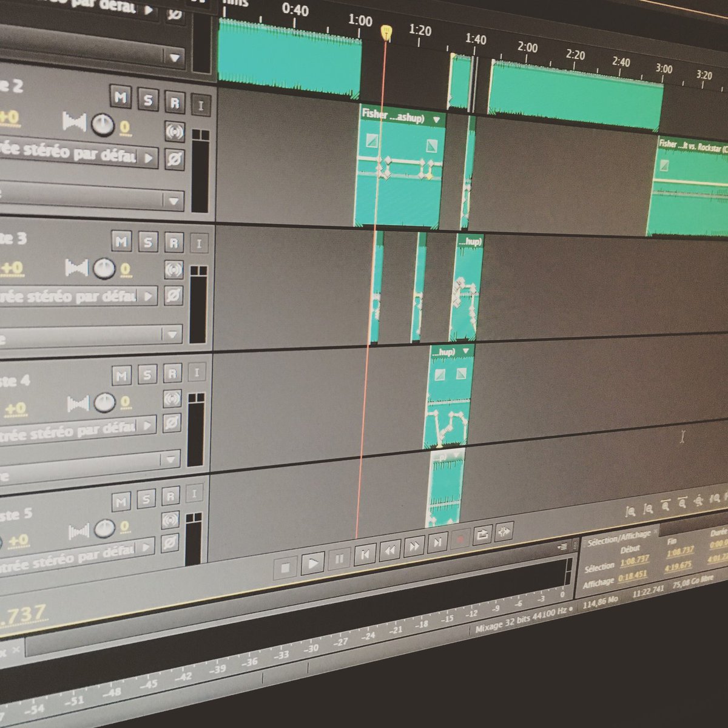
Task: Click the skip selection button
Action: pyautogui.click(x=504, y=532)
